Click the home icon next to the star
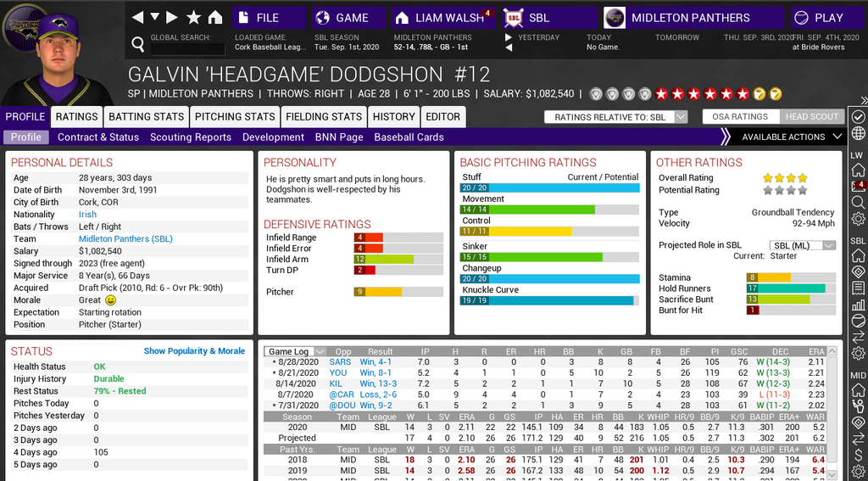The image size is (868, 481). [x=215, y=17]
